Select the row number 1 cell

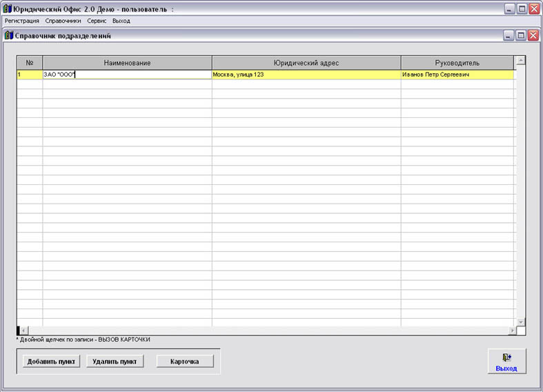click(30, 75)
